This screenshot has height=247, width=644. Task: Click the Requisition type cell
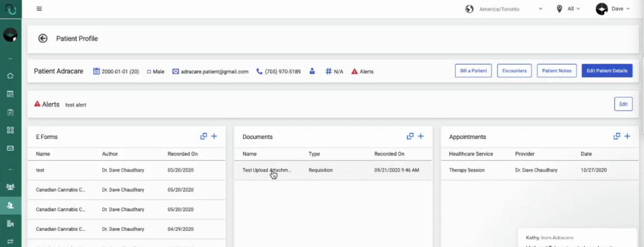click(x=321, y=170)
